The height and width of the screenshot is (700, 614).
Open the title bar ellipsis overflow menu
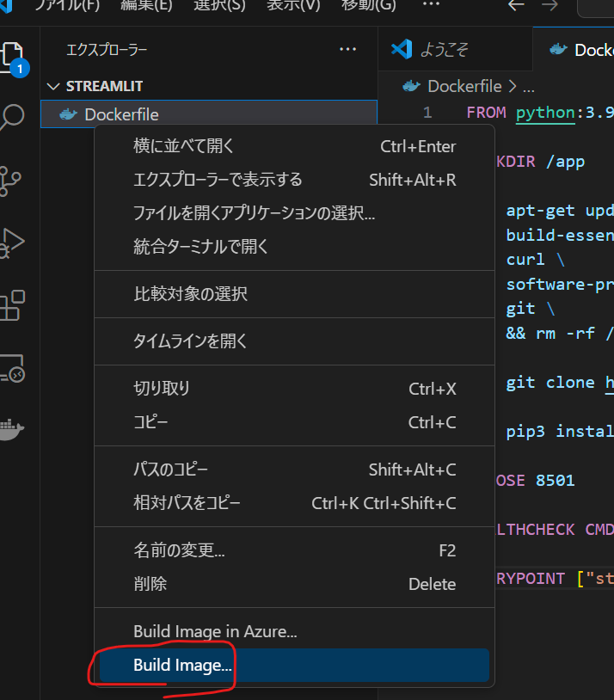click(430, 5)
